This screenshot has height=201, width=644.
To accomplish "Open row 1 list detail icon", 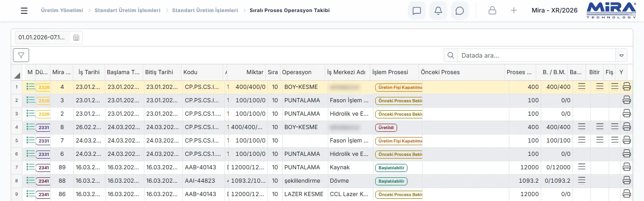I will pos(30,87).
